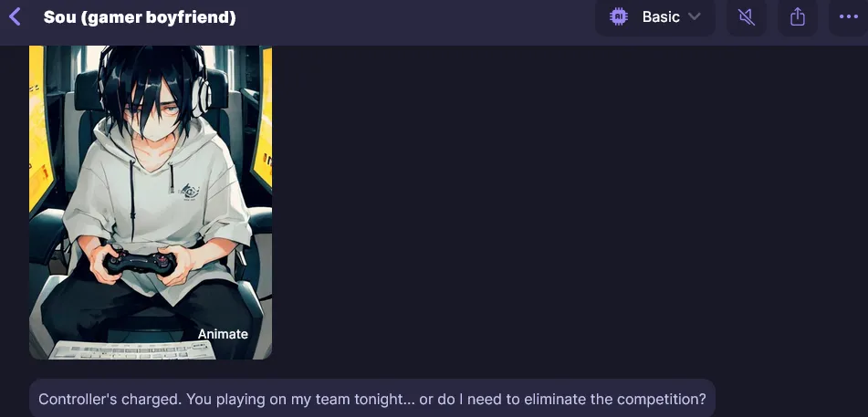
Task: Expand the Basic model dropdown
Action: point(654,17)
